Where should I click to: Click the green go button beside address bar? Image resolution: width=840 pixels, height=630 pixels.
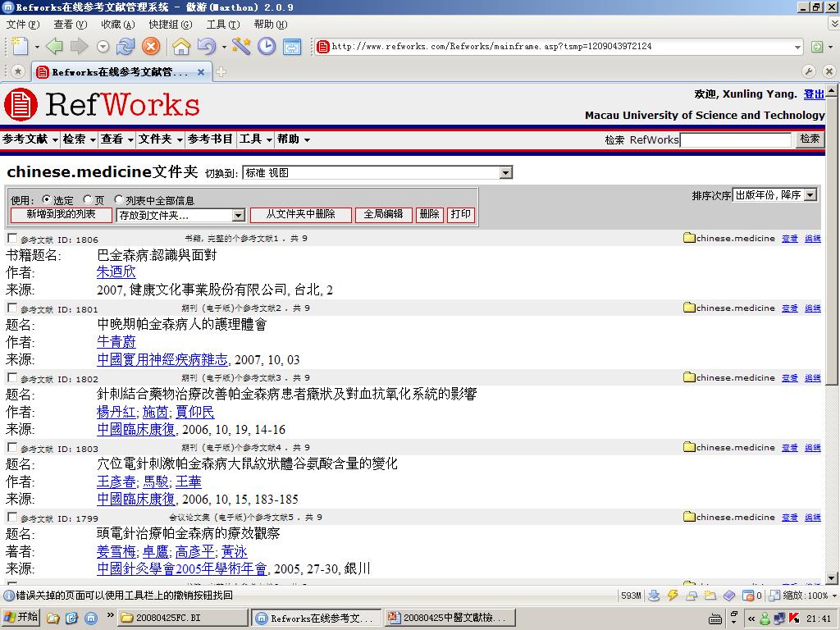(817, 47)
